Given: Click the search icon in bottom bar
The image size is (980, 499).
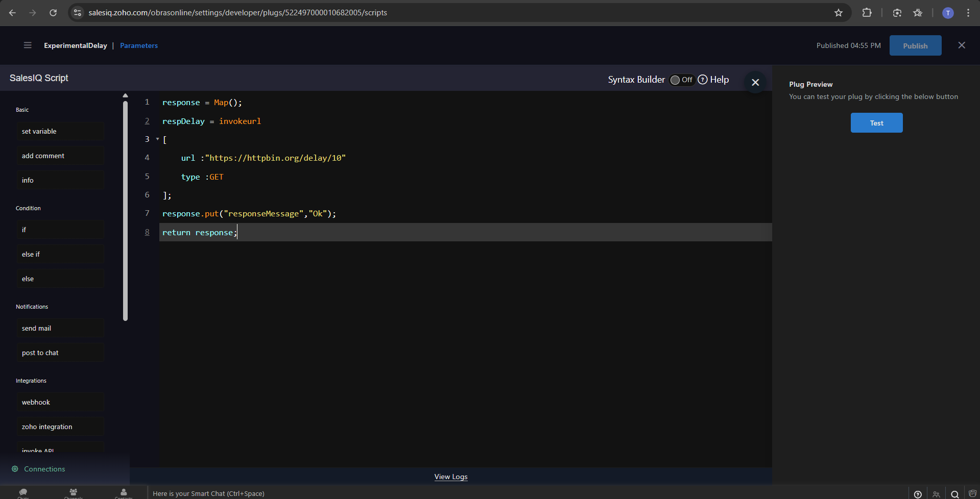Looking at the screenshot, I should 954,494.
